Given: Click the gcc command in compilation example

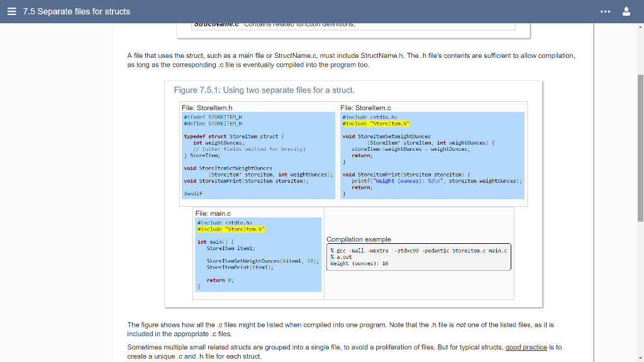Looking at the screenshot, I should pyautogui.click(x=418, y=250).
